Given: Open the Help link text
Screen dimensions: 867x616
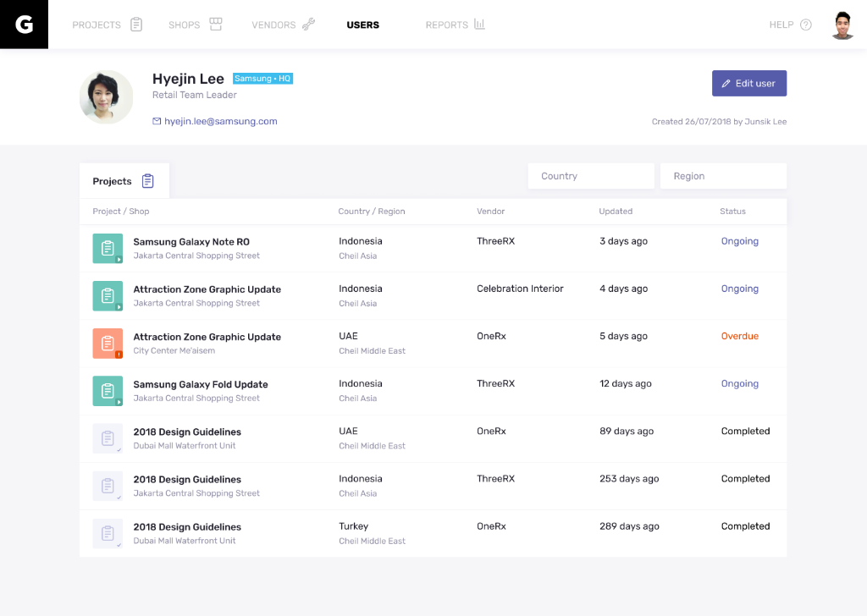Looking at the screenshot, I should pos(781,25).
